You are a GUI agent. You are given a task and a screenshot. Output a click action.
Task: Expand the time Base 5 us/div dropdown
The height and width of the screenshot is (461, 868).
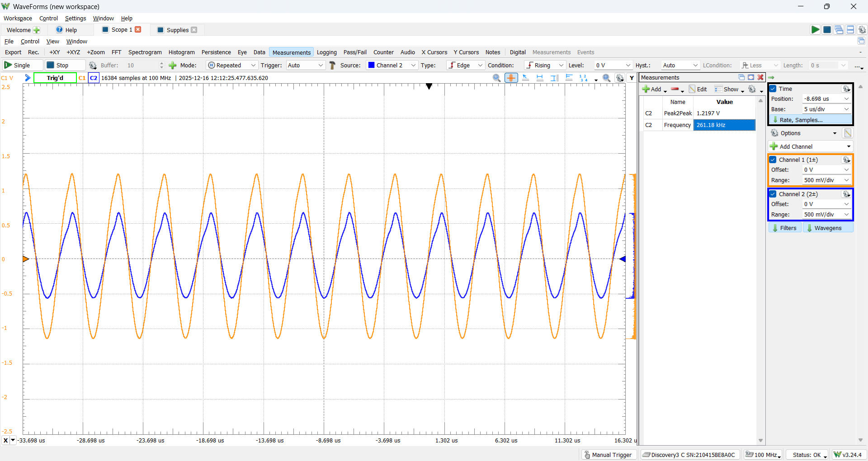[826, 109]
